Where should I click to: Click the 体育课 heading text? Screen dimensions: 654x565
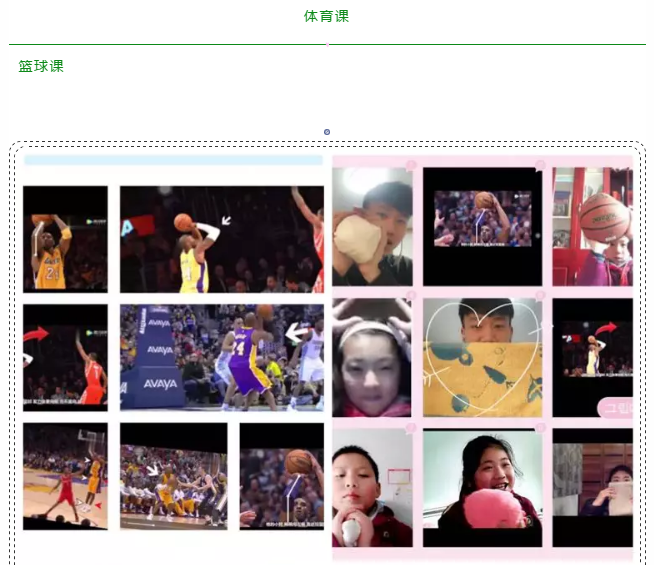point(326,16)
